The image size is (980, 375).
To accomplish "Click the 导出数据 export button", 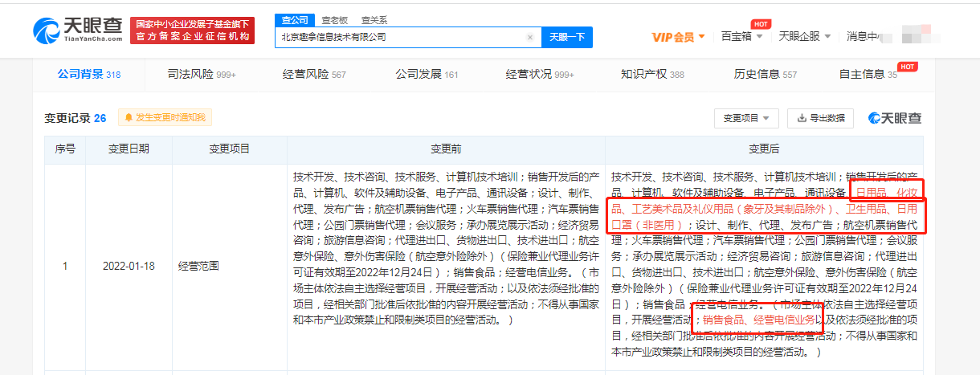I will (821, 118).
